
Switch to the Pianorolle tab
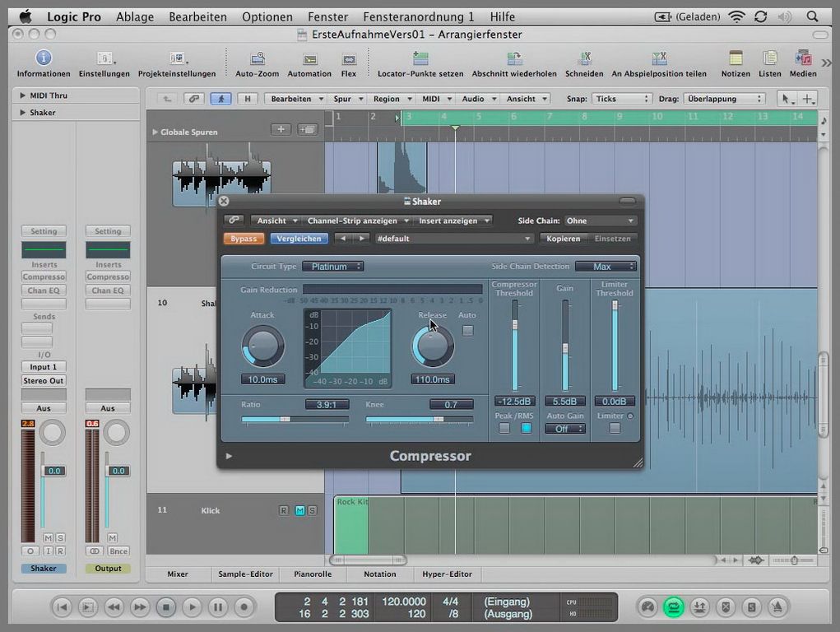pos(313,574)
